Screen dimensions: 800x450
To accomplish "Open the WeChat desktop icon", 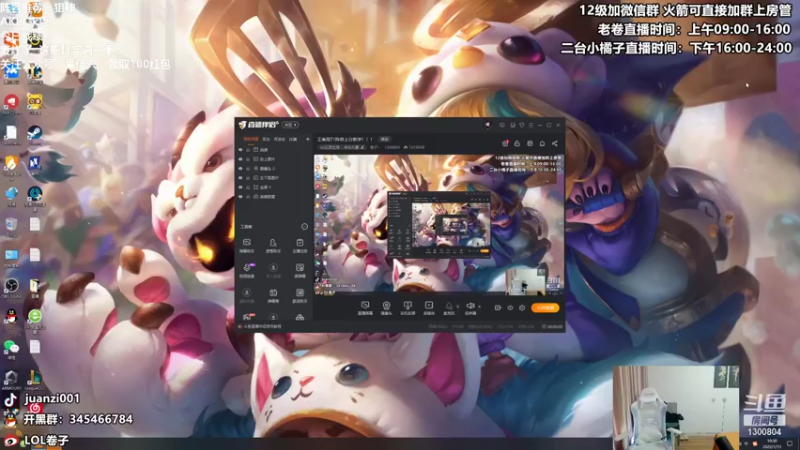I will 11,348.
